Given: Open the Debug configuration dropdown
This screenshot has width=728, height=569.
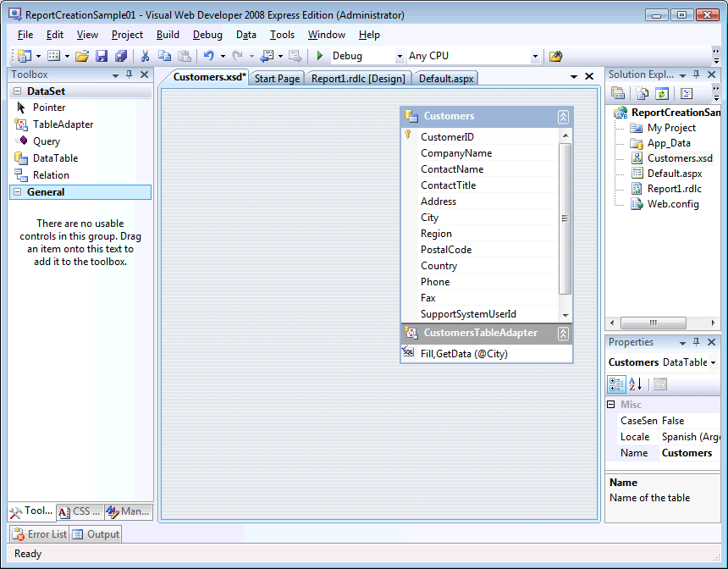Looking at the screenshot, I should click(400, 57).
